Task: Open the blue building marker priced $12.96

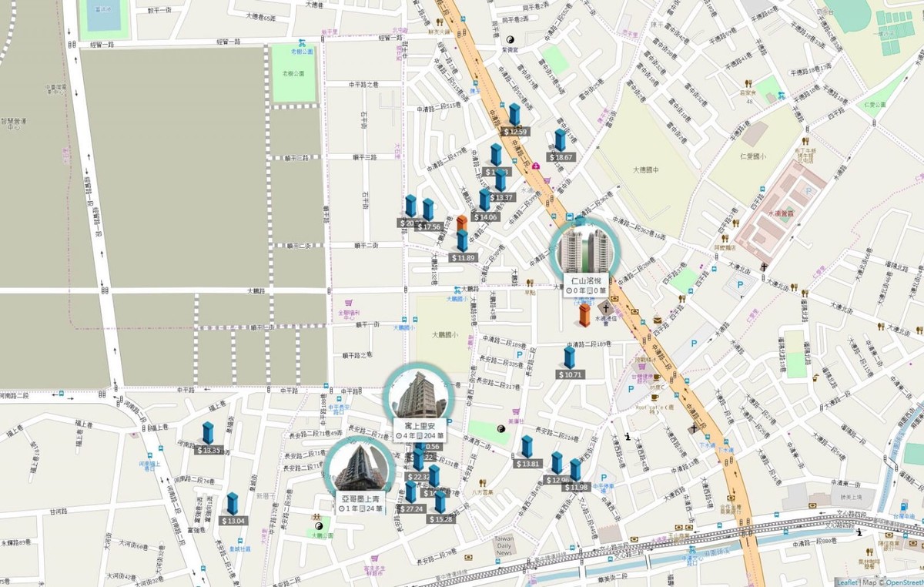Action: [x=557, y=463]
